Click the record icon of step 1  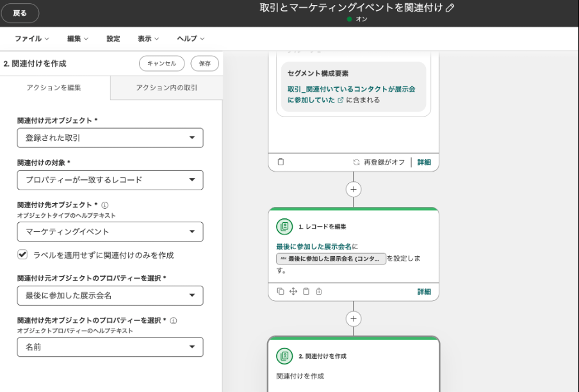tap(284, 227)
